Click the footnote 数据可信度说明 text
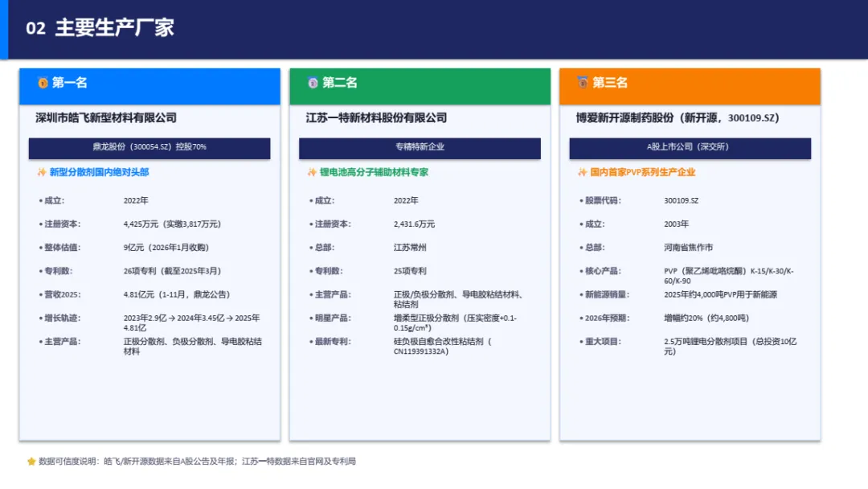Viewport: 868px width, 489px height. [x=197, y=462]
